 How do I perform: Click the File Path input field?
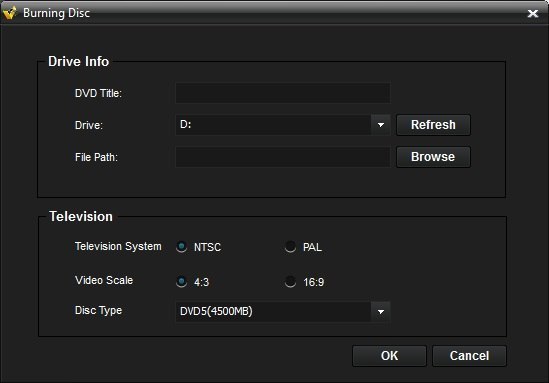pos(283,157)
